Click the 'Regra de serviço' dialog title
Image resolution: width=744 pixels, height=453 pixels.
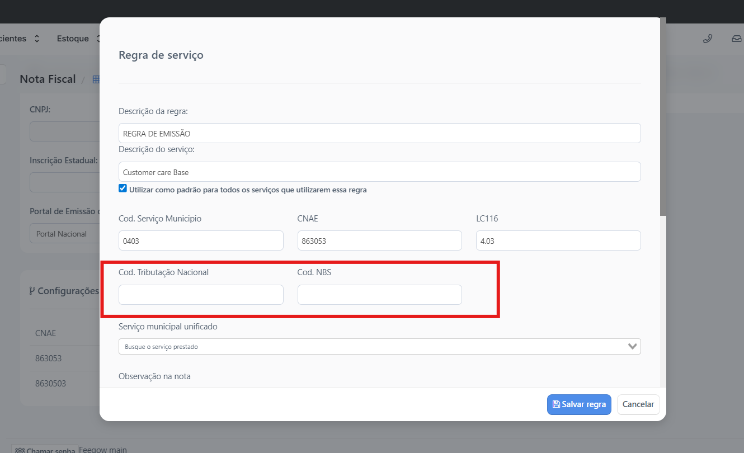click(x=161, y=55)
